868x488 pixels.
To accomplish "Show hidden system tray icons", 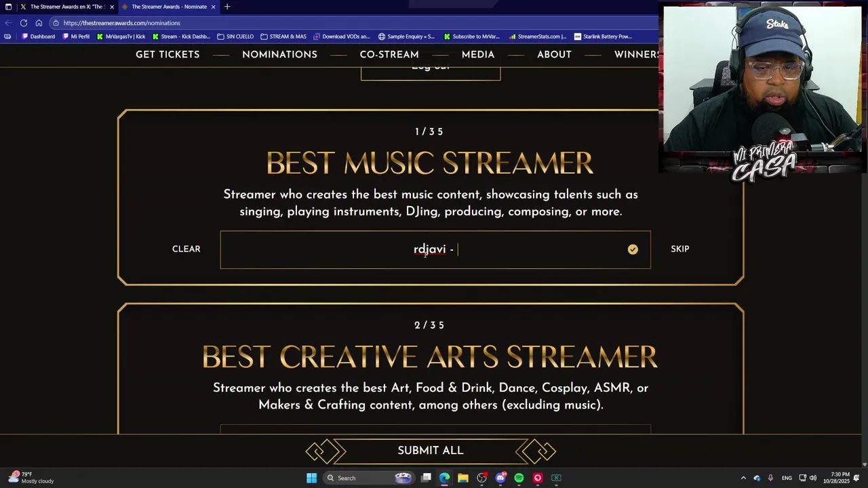I will coord(743,478).
